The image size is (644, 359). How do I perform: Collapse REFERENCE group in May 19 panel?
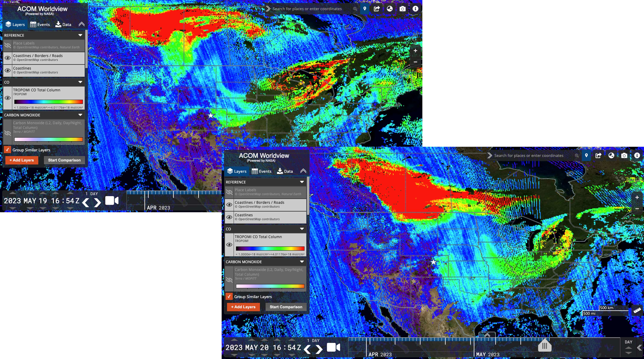tap(80, 35)
